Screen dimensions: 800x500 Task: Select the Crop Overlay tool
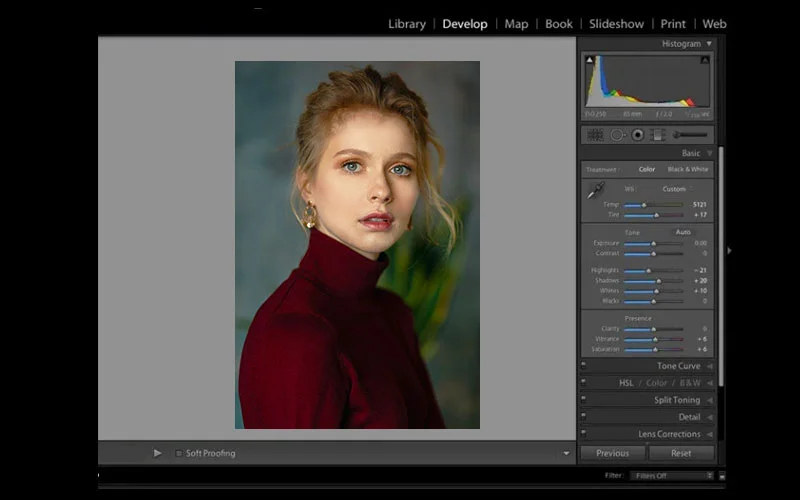point(595,135)
